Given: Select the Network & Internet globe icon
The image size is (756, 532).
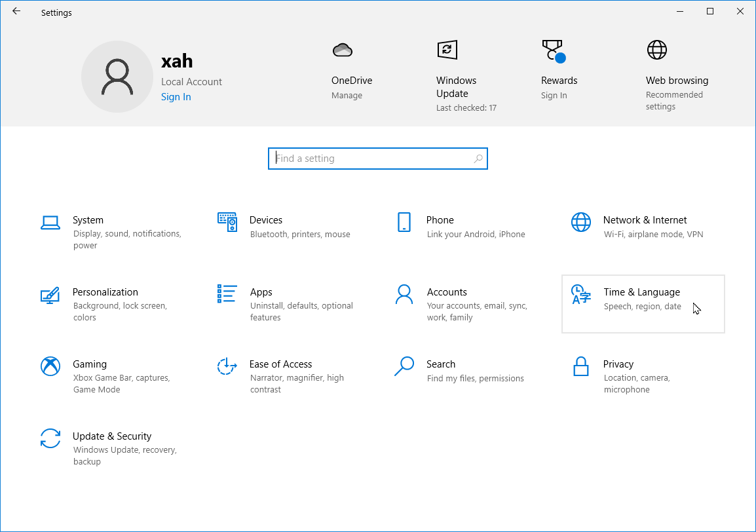Looking at the screenshot, I should click(581, 222).
